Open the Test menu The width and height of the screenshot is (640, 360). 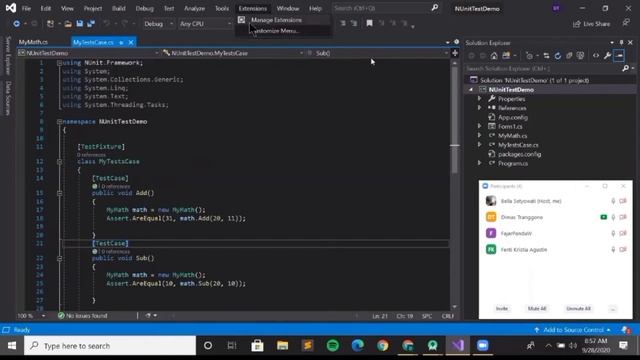[x=169, y=8]
